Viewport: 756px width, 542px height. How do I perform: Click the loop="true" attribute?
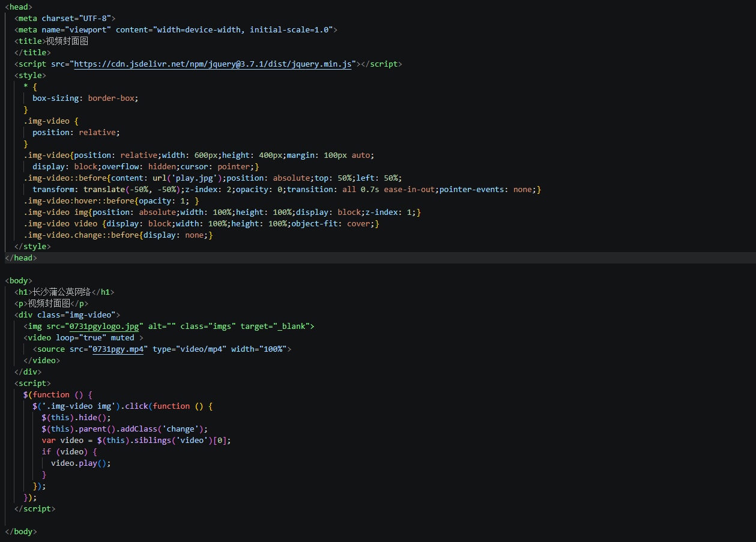point(81,338)
